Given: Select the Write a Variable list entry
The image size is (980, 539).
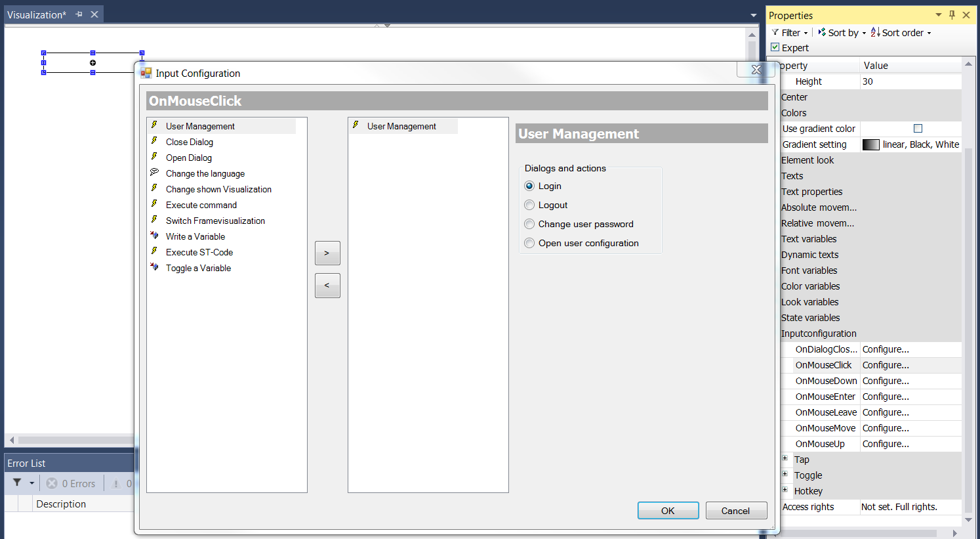Looking at the screenshot, I should pyautogui.click(x=195, y=236).
